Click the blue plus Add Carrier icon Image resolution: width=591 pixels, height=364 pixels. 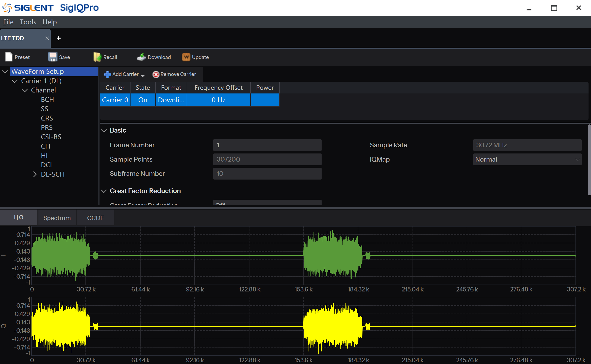coord(107,74)
